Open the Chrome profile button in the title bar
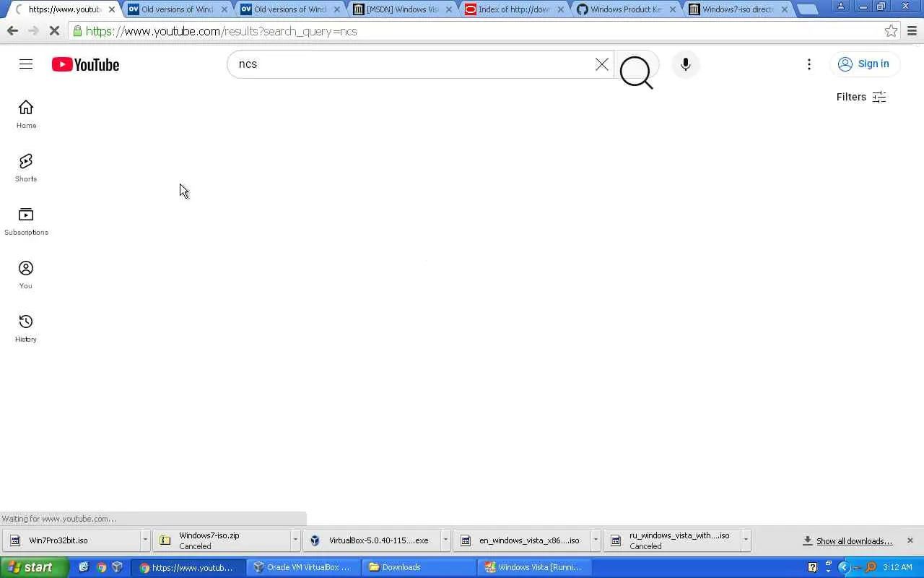This screenshot has height=578, width=924. (841, 7)
